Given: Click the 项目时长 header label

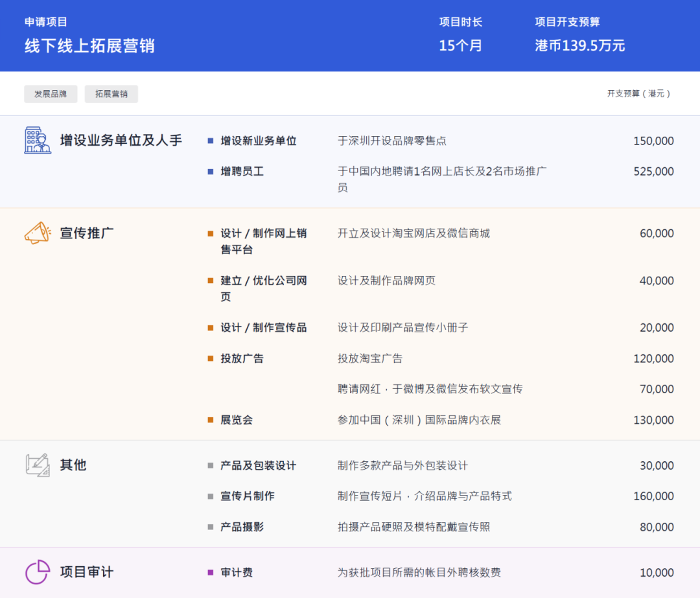Looking at the screenshot, I should click(460, 22).
